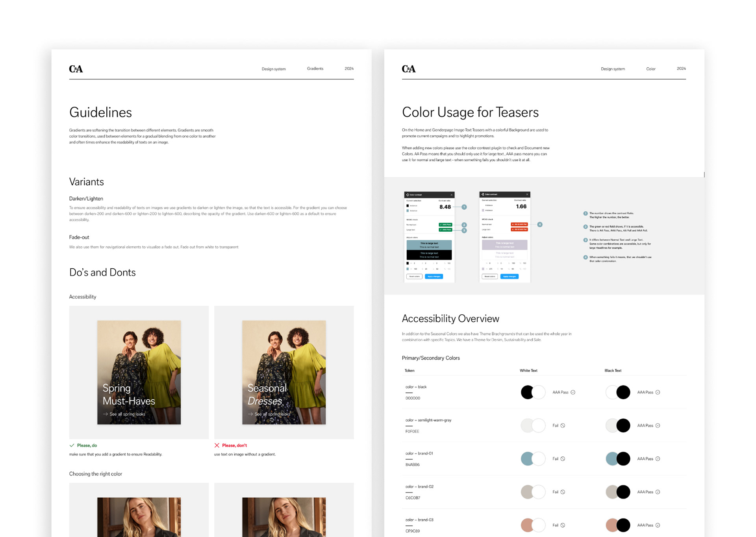Click Fail icon for semilight-warm-gray white text
Image resolution: width=756 pixels, height=537 pixels.
coord(563,425)
